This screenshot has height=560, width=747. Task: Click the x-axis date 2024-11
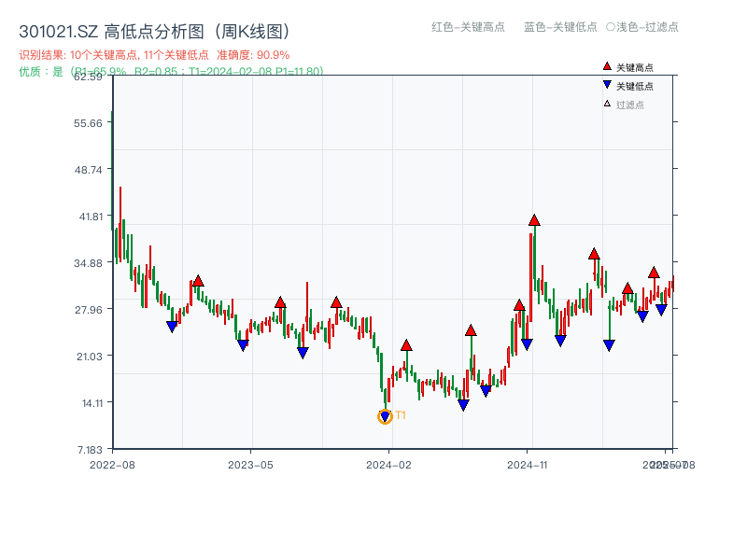click(528, 465)
